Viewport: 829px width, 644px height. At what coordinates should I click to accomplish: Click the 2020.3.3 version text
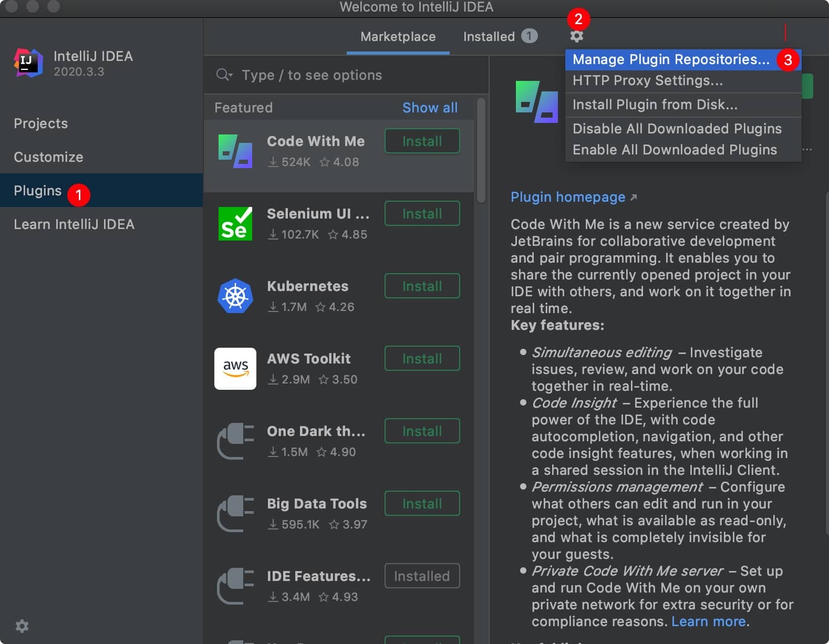(x=79, y=72)
